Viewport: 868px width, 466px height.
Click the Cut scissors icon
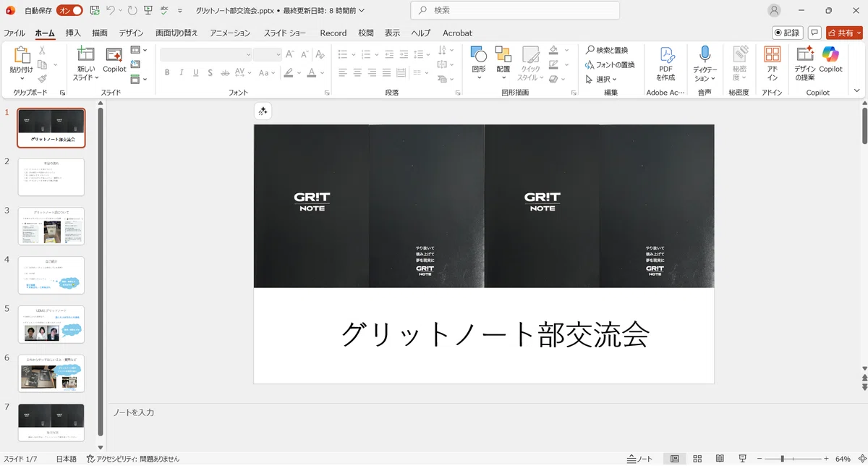[42, 51]
